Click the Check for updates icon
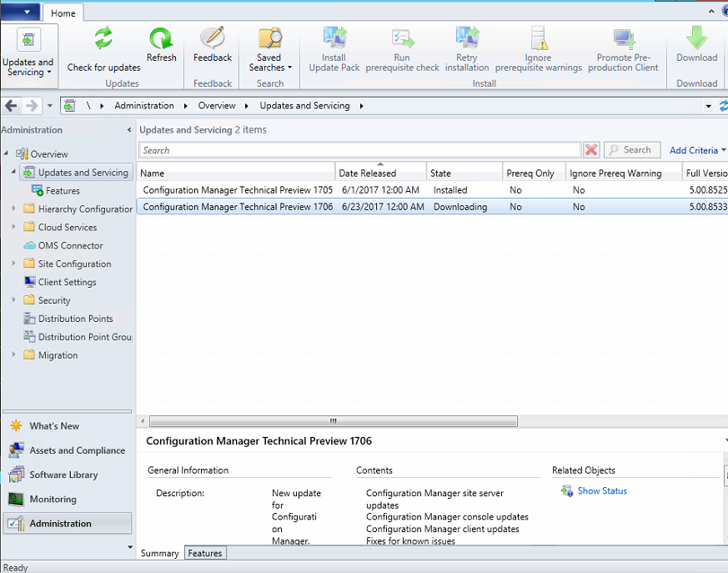This screenshot has width=728, height=573. click(x=103, y=38)
